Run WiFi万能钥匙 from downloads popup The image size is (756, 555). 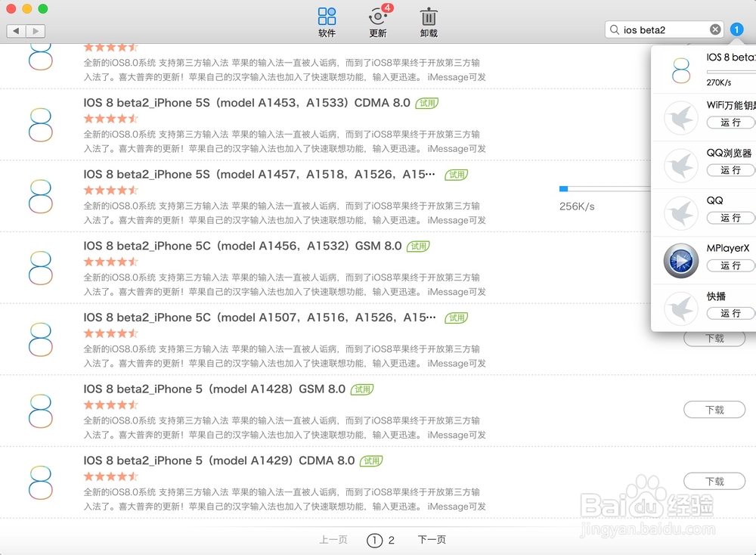[730, 122]
